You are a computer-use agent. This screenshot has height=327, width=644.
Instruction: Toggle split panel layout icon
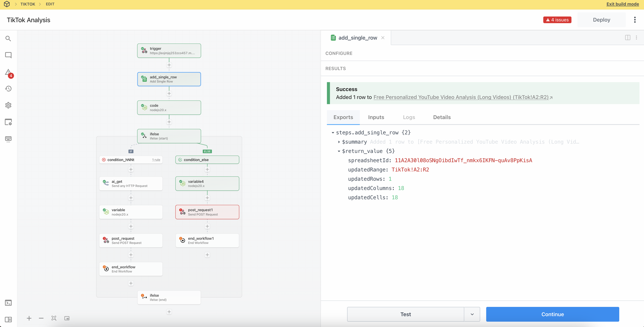point(628,38)
